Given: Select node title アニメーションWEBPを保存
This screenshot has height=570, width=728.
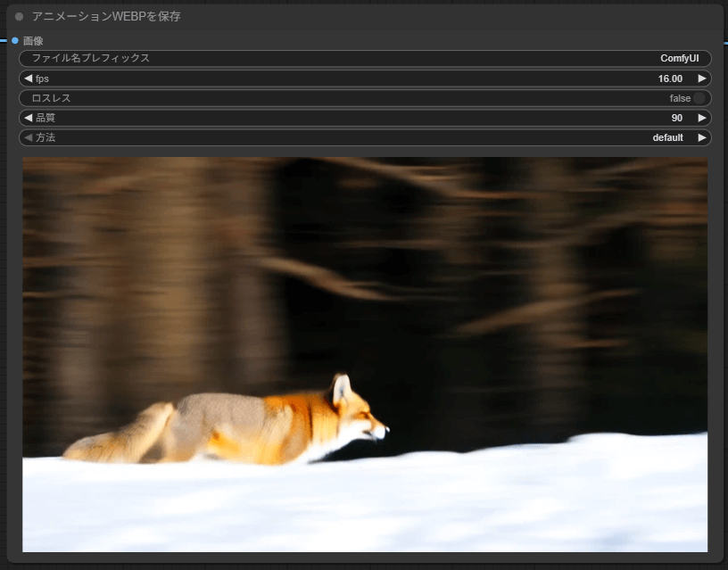Looking at the screenshot, I should pyautogui.click(x=106, y=17).
